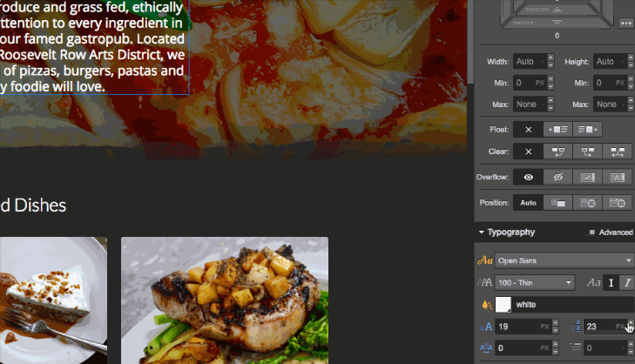Select the overflow scroll icon
The width and height of the screenshot is (635, 364).
587,178
